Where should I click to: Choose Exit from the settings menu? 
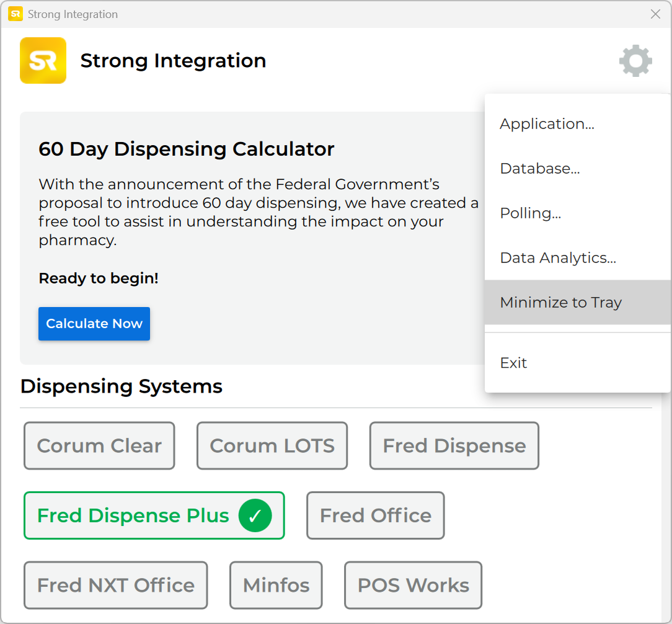577,363
